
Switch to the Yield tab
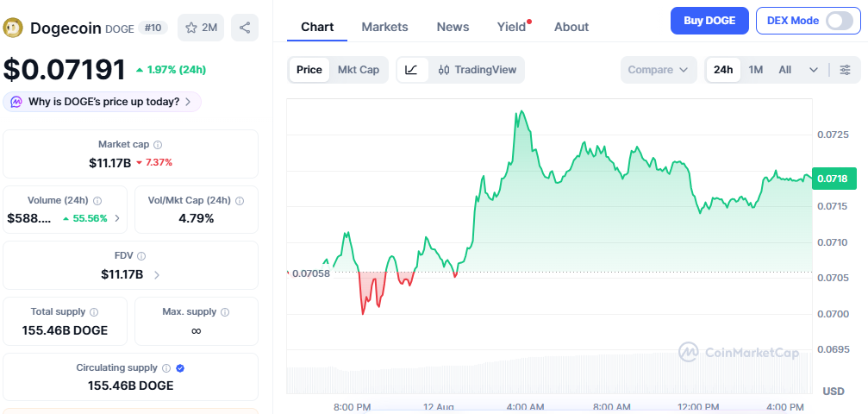[511, 27]
